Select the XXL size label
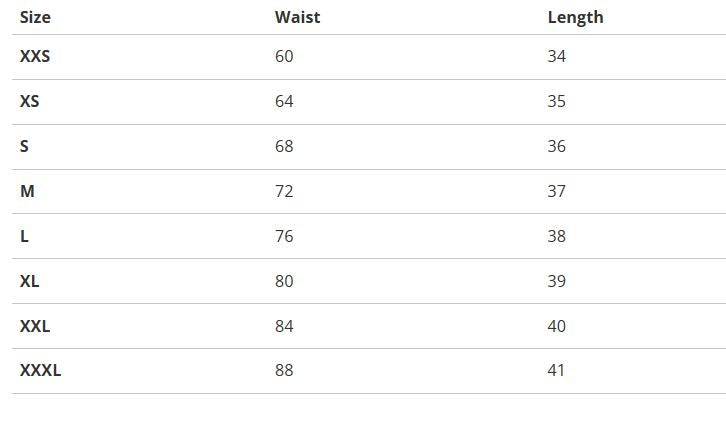Image resolution: width=726 pixels, height=433 pixels. pyautogui.click(x=35, y=326)
